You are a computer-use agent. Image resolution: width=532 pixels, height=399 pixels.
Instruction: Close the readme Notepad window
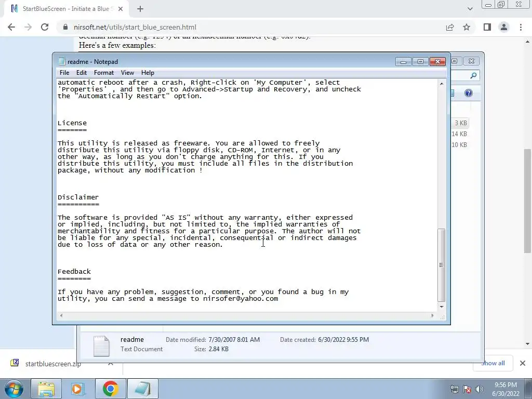coord(437,61)
